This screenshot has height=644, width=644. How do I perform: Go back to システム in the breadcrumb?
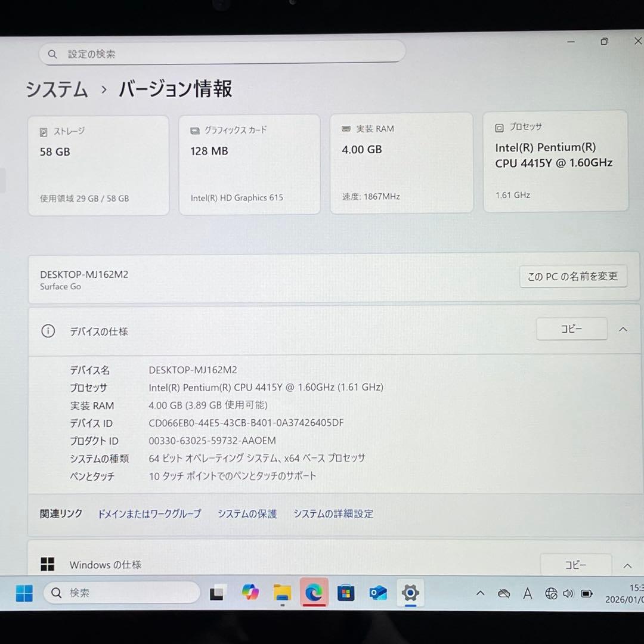(57, 89)
